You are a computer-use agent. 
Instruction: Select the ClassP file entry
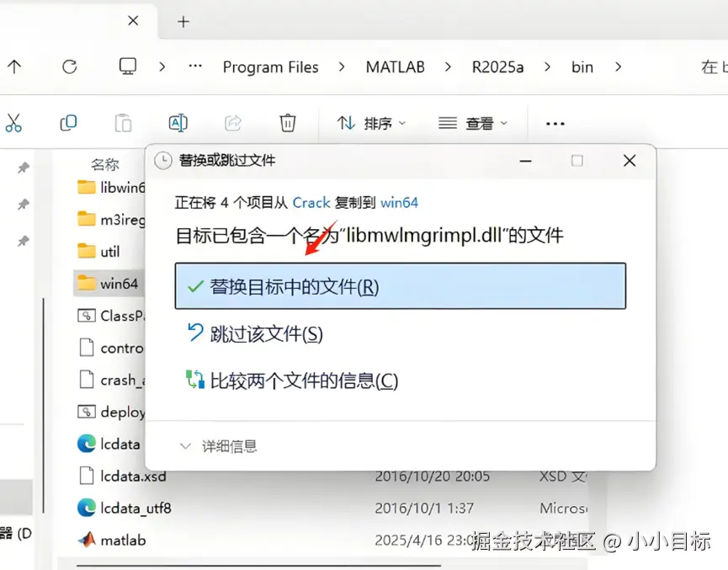pyautogui.click(x=111, y=316)
